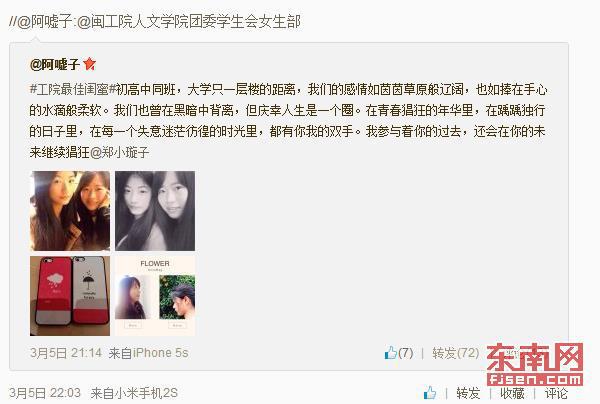Click the red star badge next to 阿嘘子
The image size is (600, 404).
pos(89,64)
